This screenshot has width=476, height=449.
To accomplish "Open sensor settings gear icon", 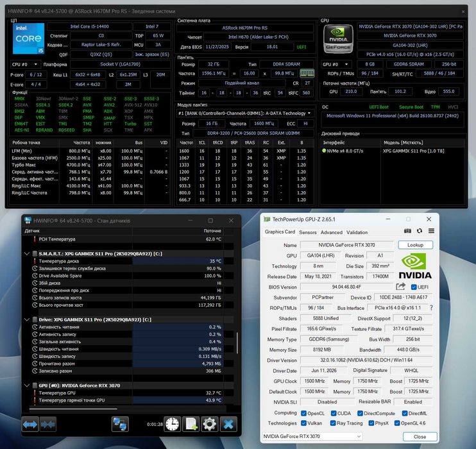I will [210, 424].
